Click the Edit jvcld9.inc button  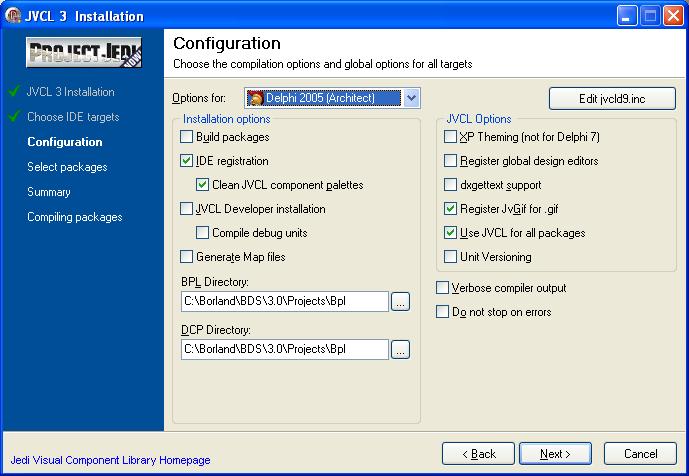(x=612, y=98)
